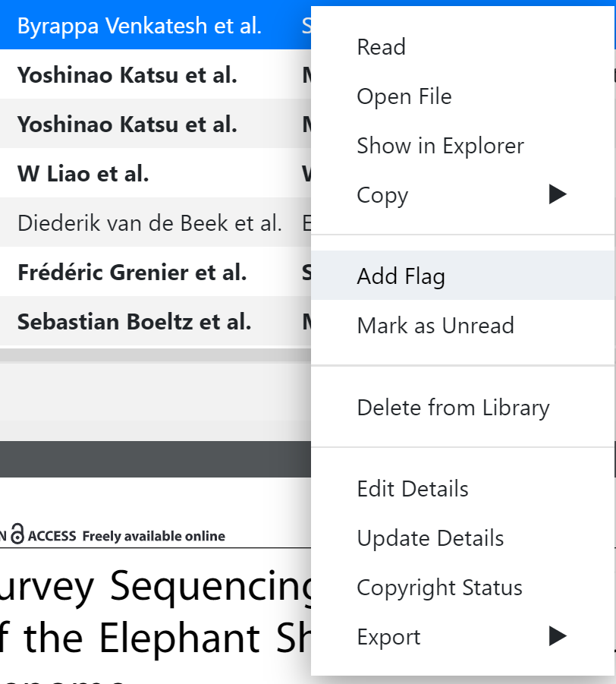Click Show in Explorer
Viewport: 616px width, 684px height.
[x=440, y=146]
